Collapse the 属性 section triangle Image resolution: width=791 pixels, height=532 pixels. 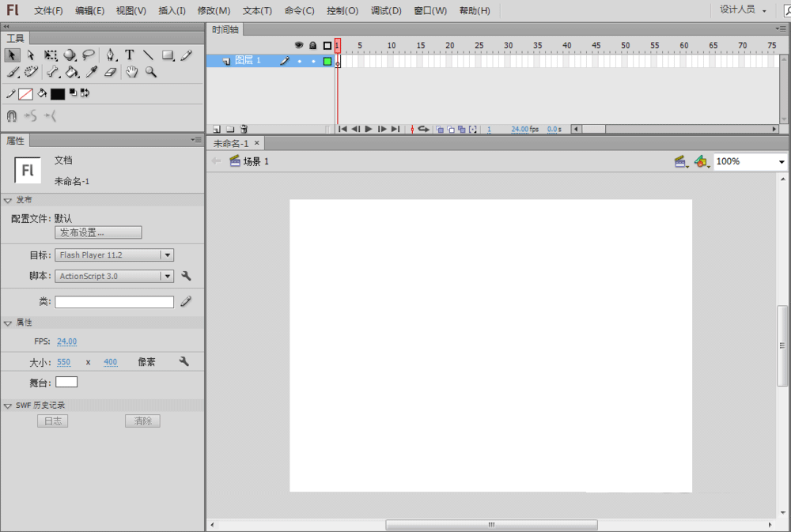pyautogui.click(x=8, y=323)
